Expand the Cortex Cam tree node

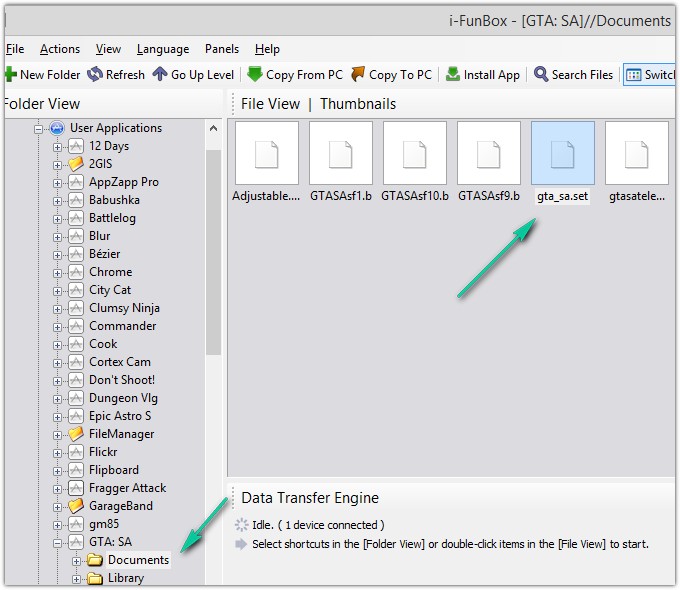57,363
